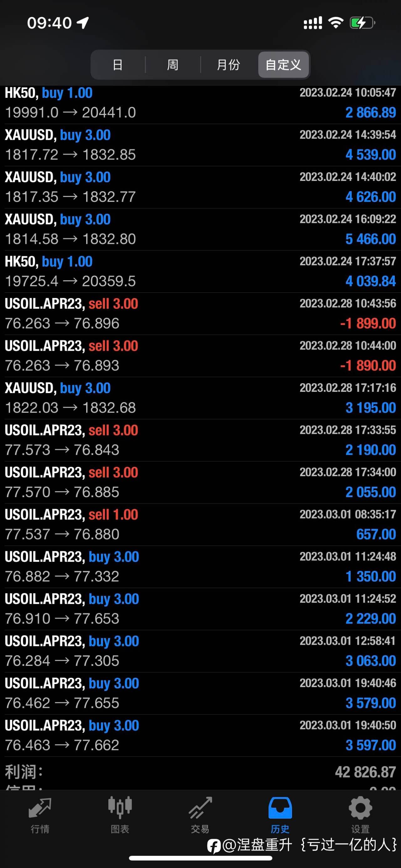Open the 行情 quotes tab icon
Viewport: 401px width, 868px height.
(x=40, y=808)
